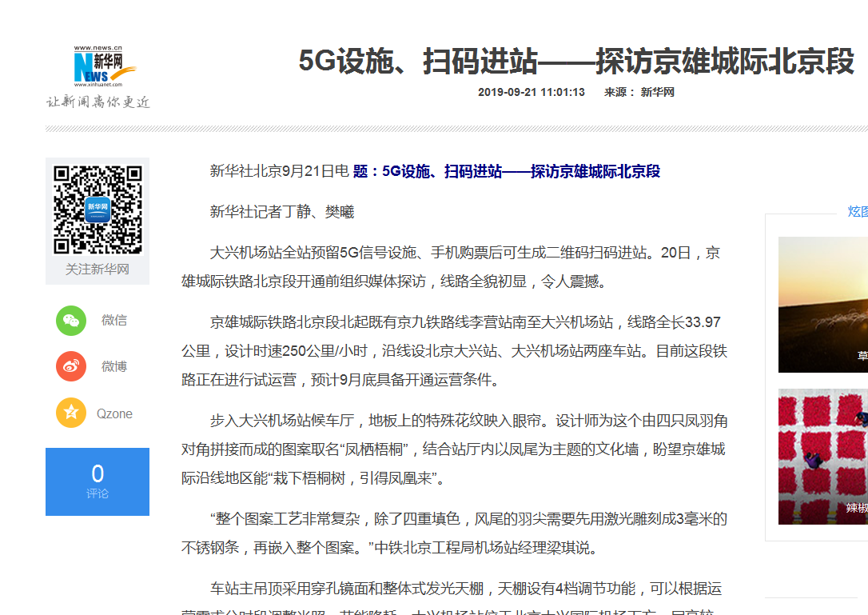Viewport: 868px width, 615px height.
Task: Click the Xinhuanet news logo
Action: point(105,66)
